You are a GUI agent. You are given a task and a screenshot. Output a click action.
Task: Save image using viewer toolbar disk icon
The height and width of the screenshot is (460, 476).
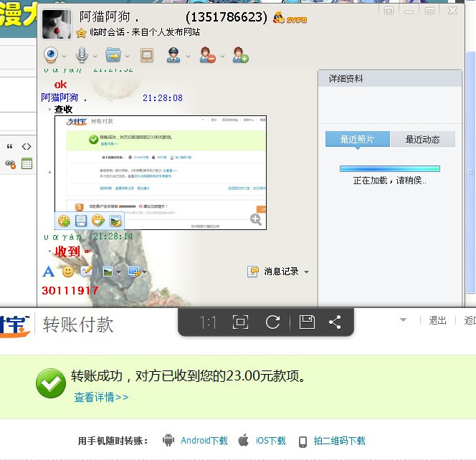coord(307,322)
